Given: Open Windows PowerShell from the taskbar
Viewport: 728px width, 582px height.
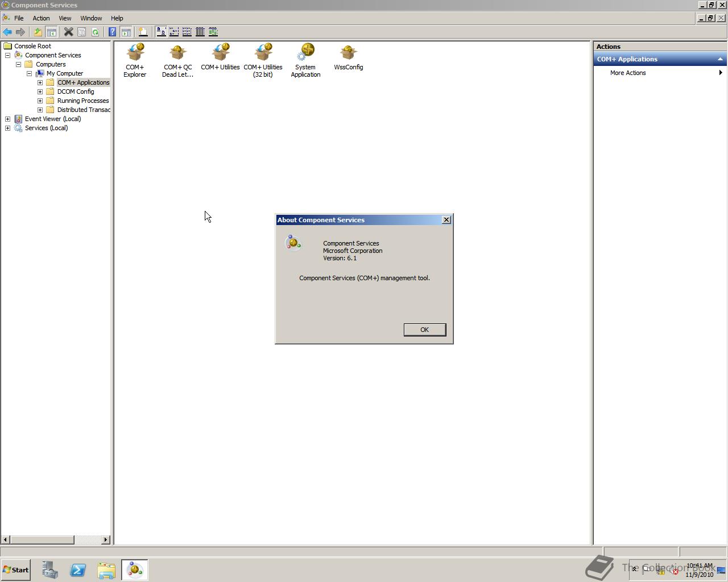Looking at the screenshot, I should tap(78, 570).
